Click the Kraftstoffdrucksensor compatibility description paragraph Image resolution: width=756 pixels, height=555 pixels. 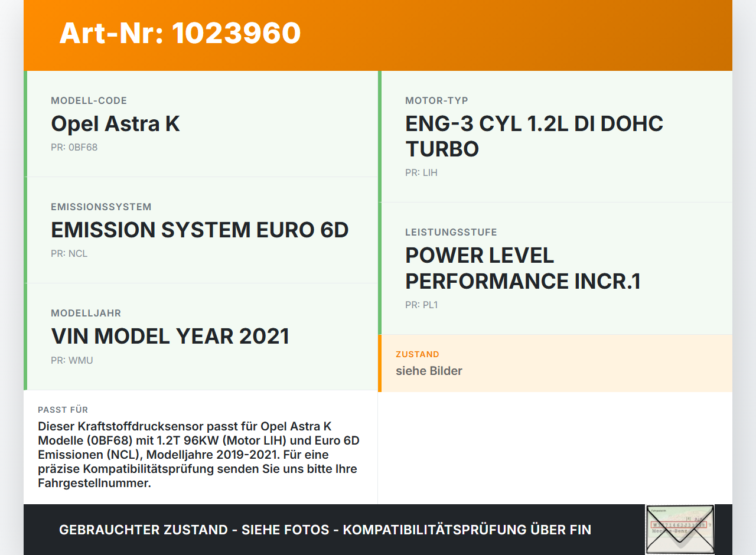click(200, 455)
